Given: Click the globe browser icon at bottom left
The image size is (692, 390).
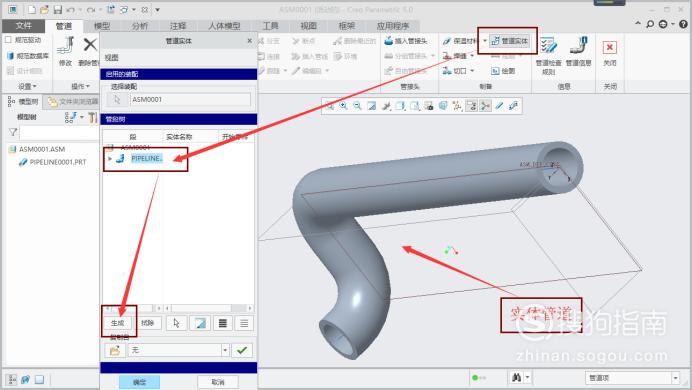Looking at the screenshot, I should [26, 379].
